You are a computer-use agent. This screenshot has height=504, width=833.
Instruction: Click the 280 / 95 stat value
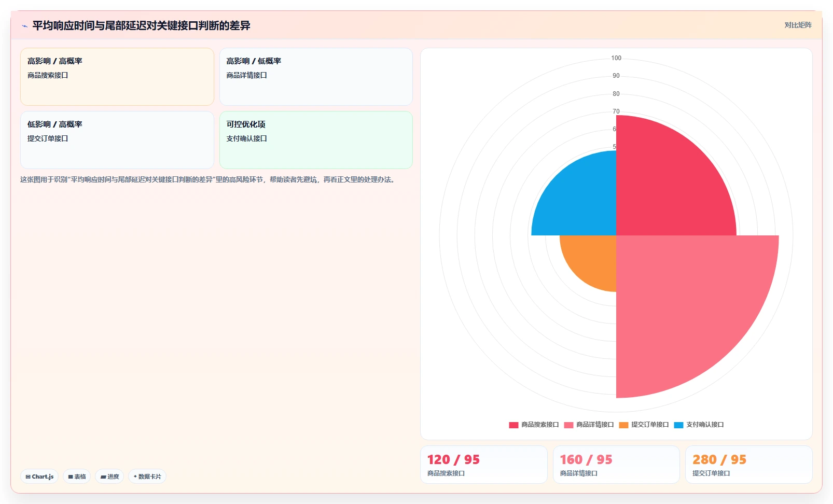[x=719, y=460]
